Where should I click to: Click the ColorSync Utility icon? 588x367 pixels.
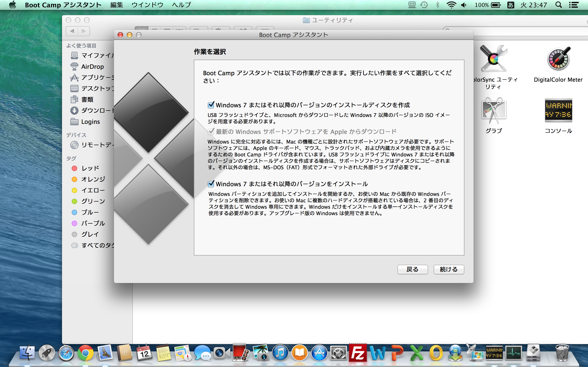pyautogui.click(x=493, y=59)
